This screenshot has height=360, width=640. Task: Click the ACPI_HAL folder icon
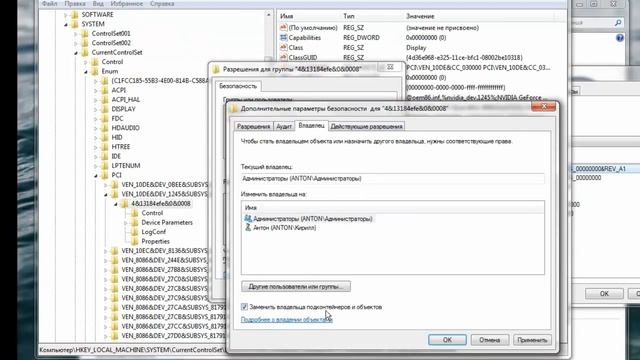click(105, 100)
